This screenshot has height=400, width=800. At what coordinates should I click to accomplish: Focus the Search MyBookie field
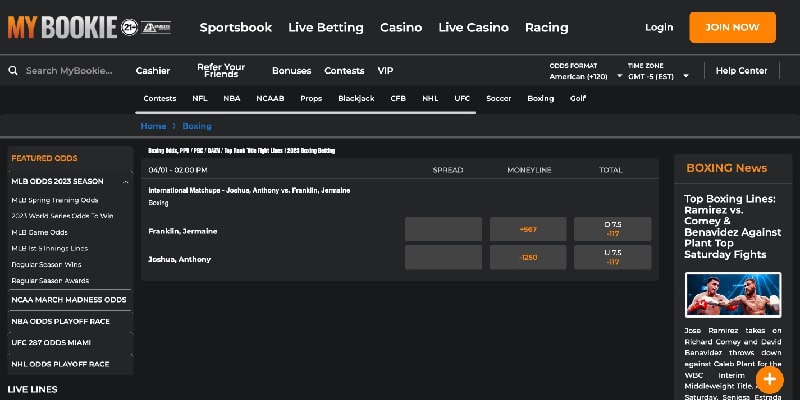tap(69, 70)
